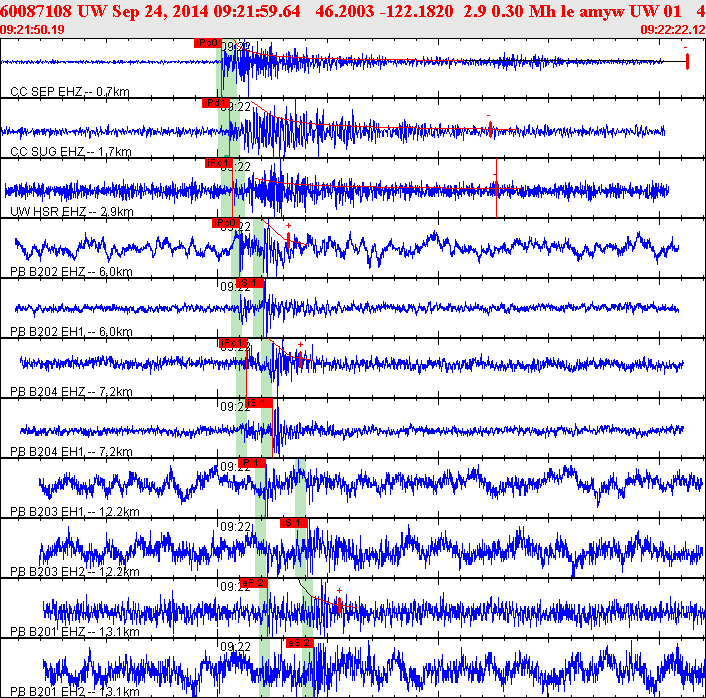Click the 09:22 time label on PB B204 EH1 trace
Image resolution: width=706 pixels, height=698 pixels.
233,407
